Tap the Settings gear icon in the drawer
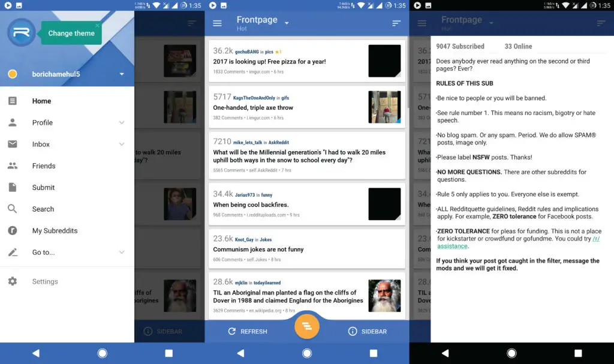Viewport: 614px width, 364px height. tap(13, 281)
